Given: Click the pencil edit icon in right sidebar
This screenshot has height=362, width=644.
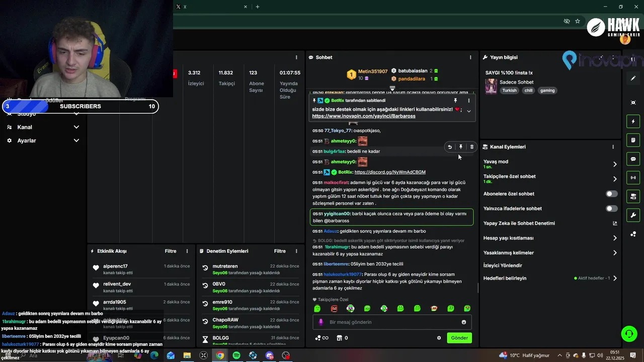Looking at the screenshot, I should coord(633,78).
